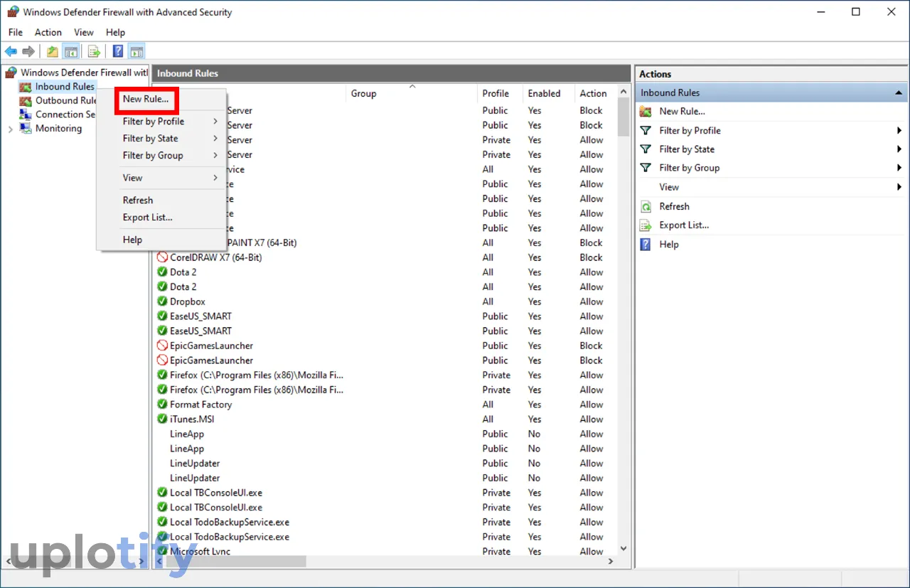Click the Allow cell in Dropbox row
The width and height of the screenshot is (910, 588).
click(x=591, y=302)
